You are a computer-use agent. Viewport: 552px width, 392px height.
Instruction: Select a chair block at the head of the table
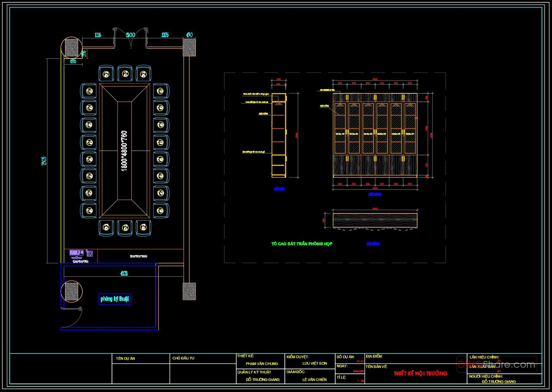(125, 74)
